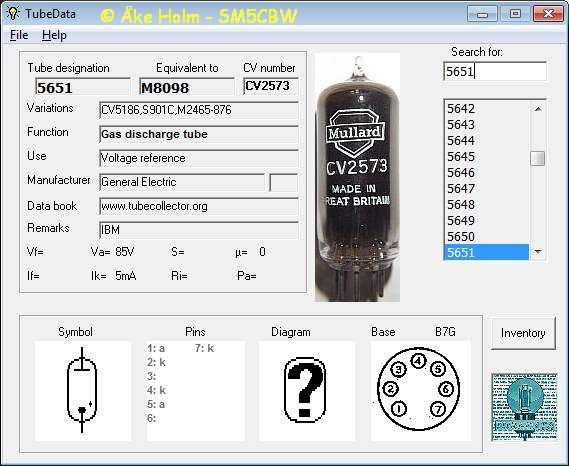This screenshot has width=569, height=466.
Task: Select 5648 in the tube list
Action: click(x=486, y=204)
